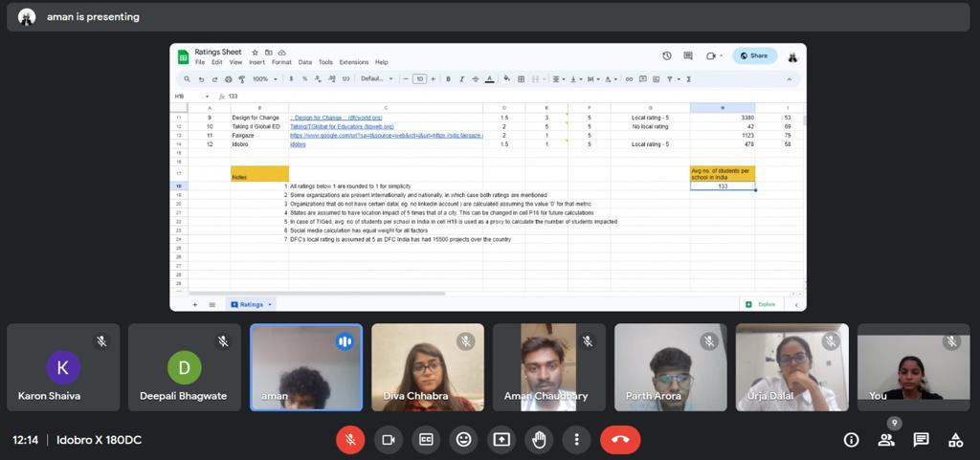Open meeting details info icon
The image size is (980, 460).
coord(851,440)
